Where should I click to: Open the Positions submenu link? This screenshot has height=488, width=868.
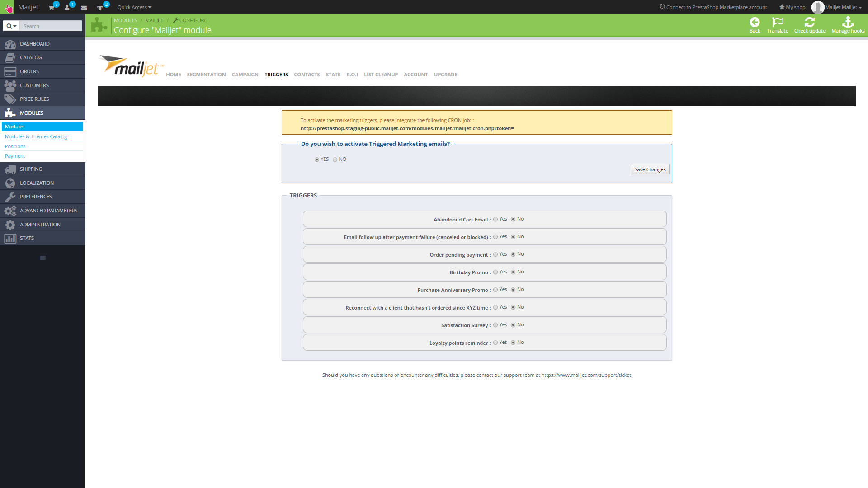click(15, 146)
